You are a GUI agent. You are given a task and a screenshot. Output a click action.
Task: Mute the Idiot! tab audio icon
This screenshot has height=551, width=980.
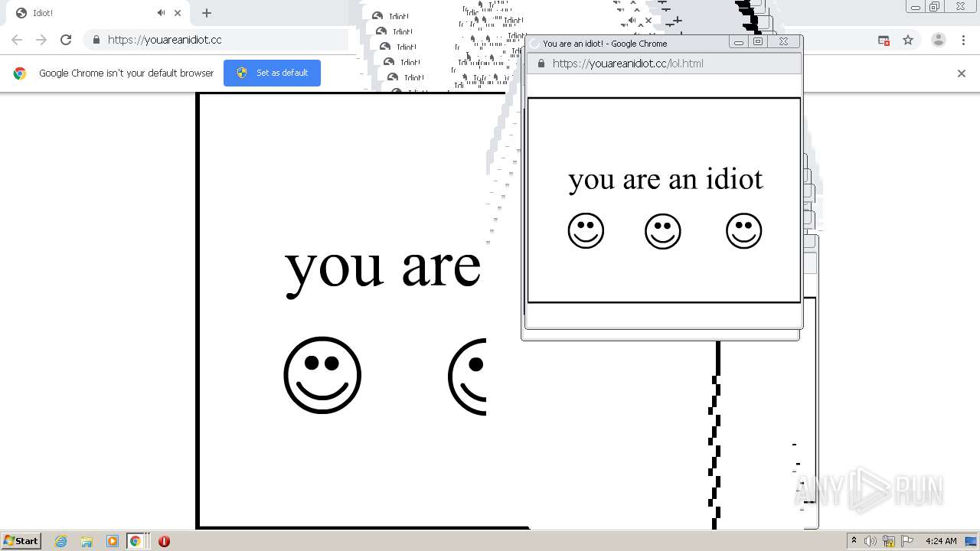click(x=161, y=13)
